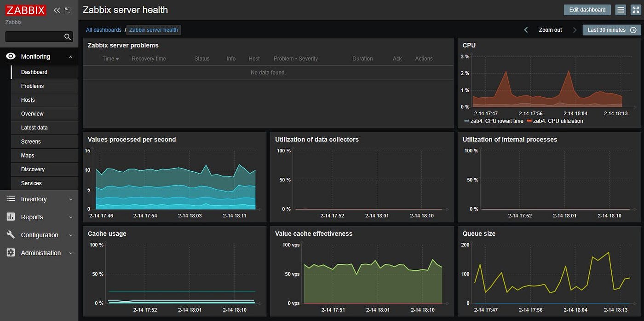Viewport: 644px width, 321px height.
Task: Open the Discovery menu item
Action: pyautogui.click(x=45, y=169)
